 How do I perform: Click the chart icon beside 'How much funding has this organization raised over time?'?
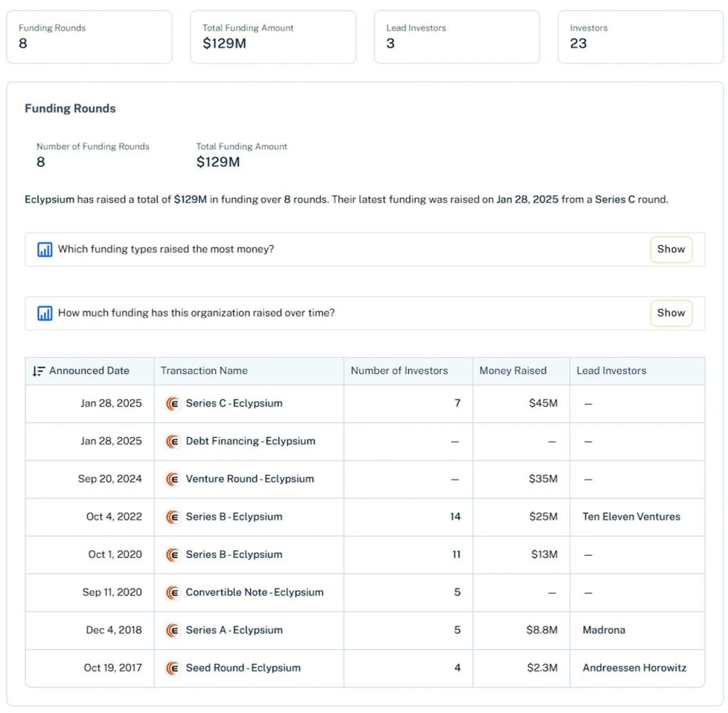[45, 313]
